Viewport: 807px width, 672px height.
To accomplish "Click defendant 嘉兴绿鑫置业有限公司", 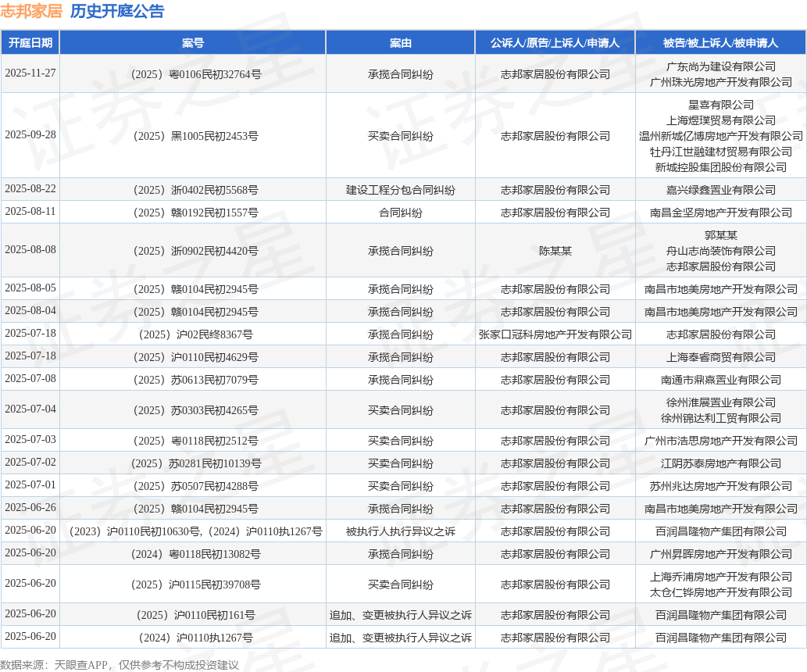I will click(x=720, y=190).
